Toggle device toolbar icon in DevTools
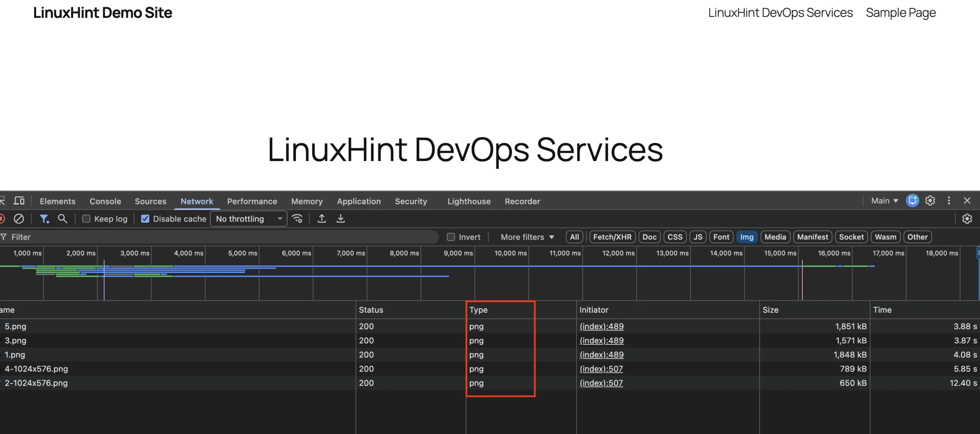The height and width of the screenshot is (434, 980). [19, 201]
